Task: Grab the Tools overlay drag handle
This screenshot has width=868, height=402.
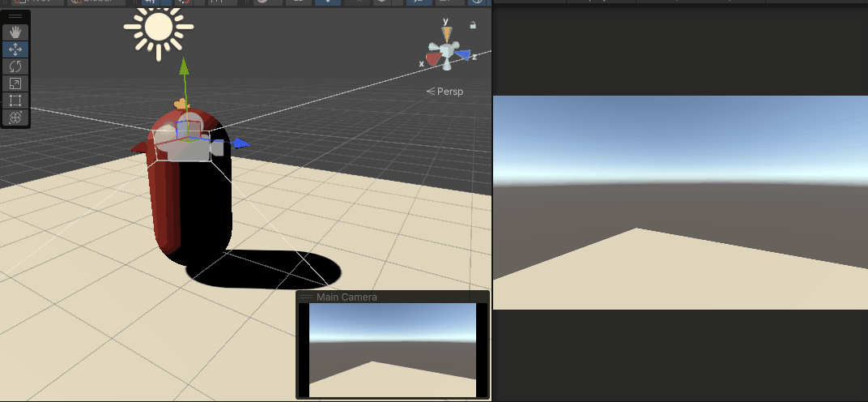Action: point(15,17)
